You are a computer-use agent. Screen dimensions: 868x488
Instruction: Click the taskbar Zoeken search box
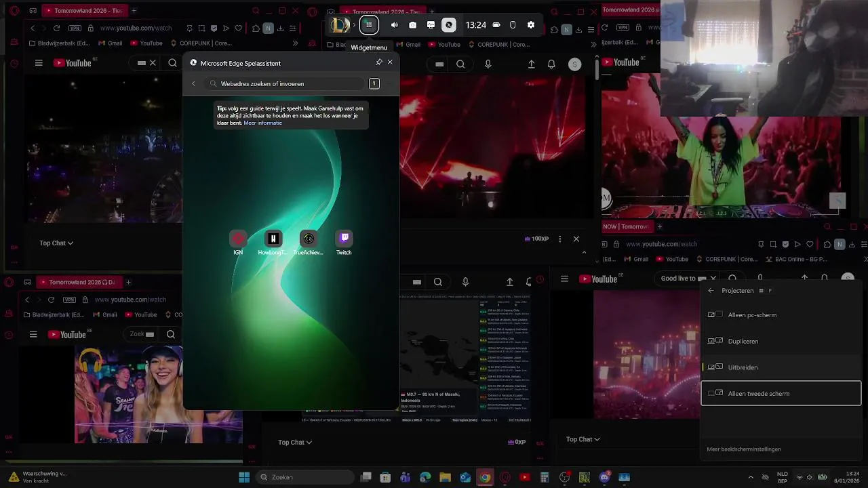(x=305, y=477)
